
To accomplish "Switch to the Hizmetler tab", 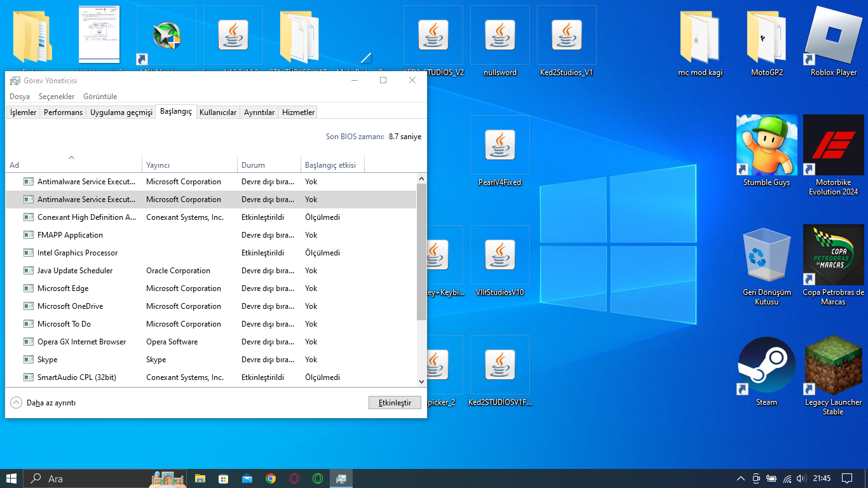I will [x=298, y=112].
